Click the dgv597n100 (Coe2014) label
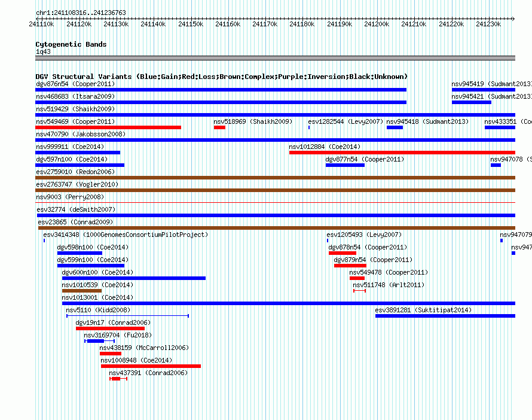This screenshot has height=420, width=532. pyautogui.click(x=72, y=159)
